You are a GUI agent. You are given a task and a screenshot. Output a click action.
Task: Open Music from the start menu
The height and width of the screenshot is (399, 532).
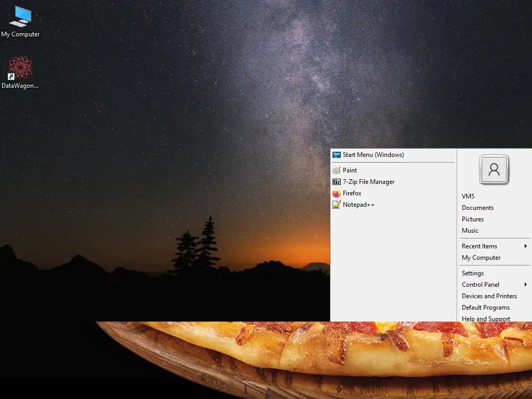[495, 231]
